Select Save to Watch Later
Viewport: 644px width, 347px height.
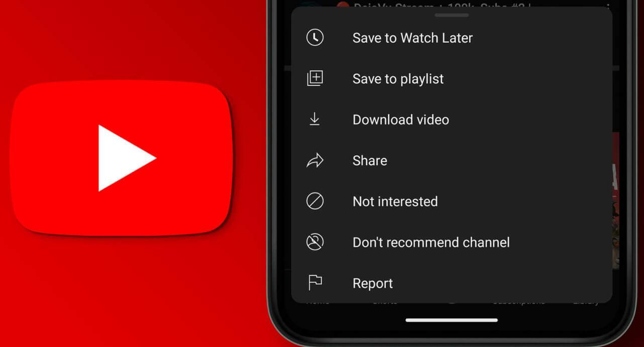tap(412, 38)
